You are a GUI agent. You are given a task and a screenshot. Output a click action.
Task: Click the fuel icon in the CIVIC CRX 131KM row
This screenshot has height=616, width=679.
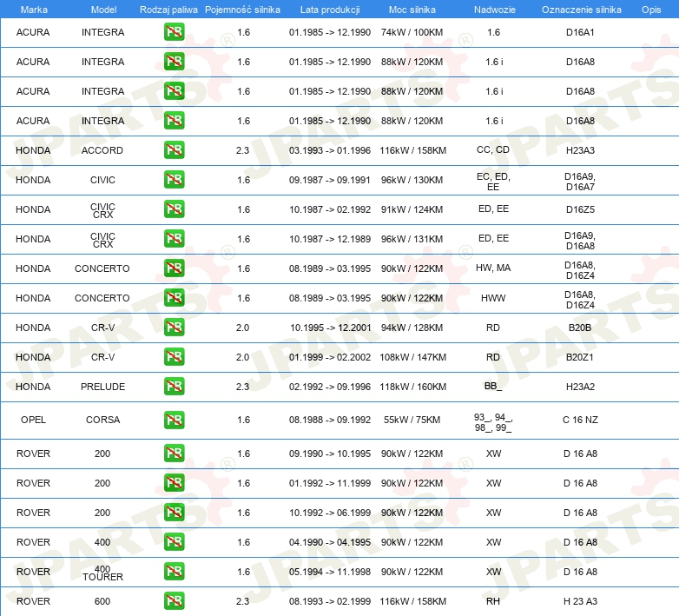coord(174,238)
